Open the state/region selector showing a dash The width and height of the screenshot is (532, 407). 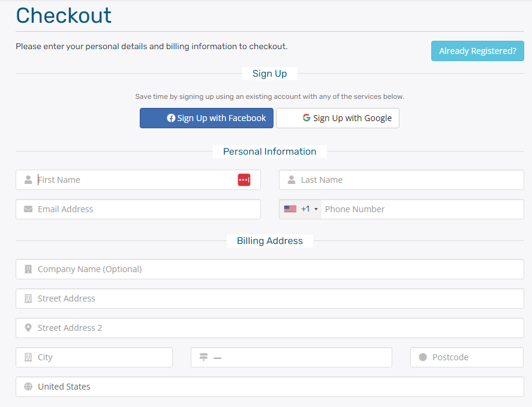291,357
